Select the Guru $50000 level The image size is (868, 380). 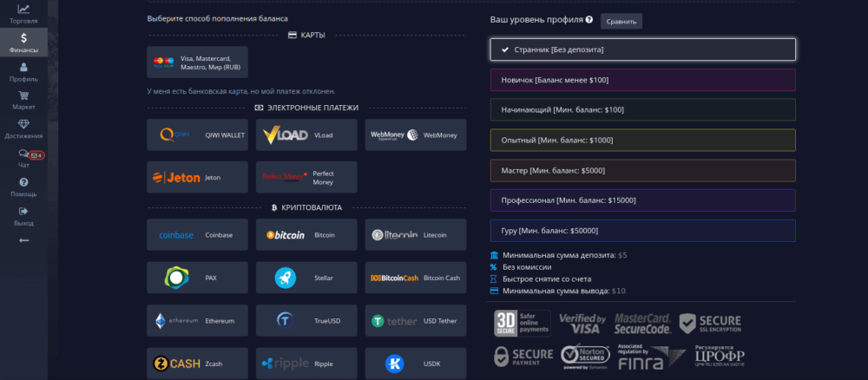click(642, 231)
